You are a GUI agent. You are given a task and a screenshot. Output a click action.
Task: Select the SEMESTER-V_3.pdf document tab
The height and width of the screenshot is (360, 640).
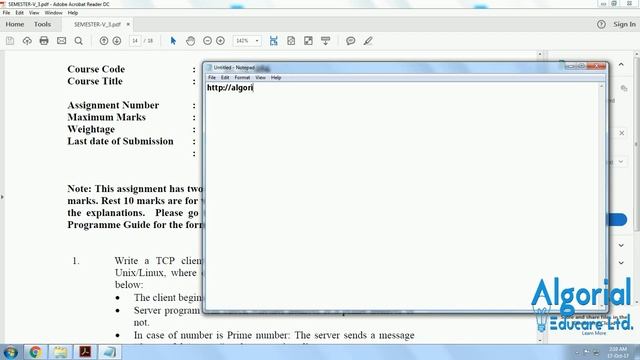point(97,24)
